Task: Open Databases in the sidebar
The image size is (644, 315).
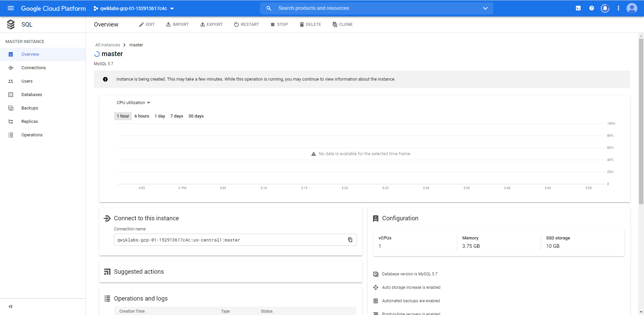Action: pos(43,95)
